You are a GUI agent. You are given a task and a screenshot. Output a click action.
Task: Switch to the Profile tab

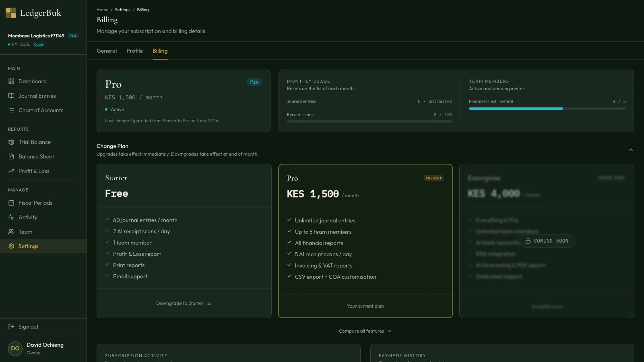pos(134,51)
